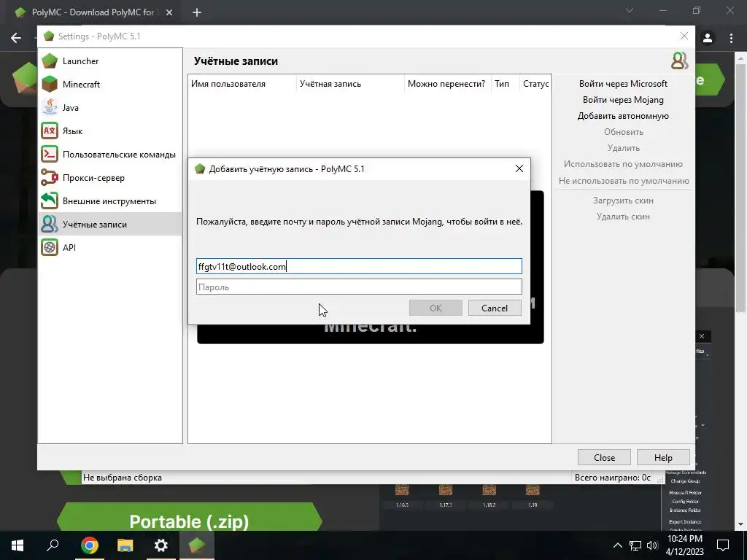Viewport: 747px width, 560px height.
Task: Click Войти через Microsoft
Action: click(x=623, y=84)
